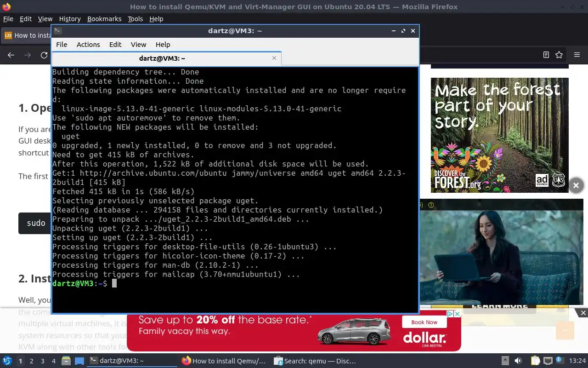Click 'Fetched 415 kB in 1s' line
This screenshot has width=588, height=368.
124,191
